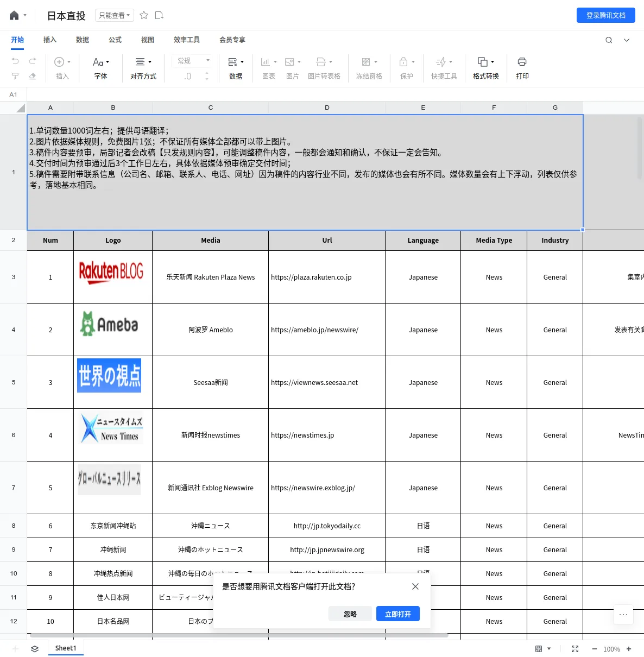Image resolution: width=644 pixels, height=657 pixels.
Task: Select the Sheet1 tab
Action: click(x=66, y=648)
